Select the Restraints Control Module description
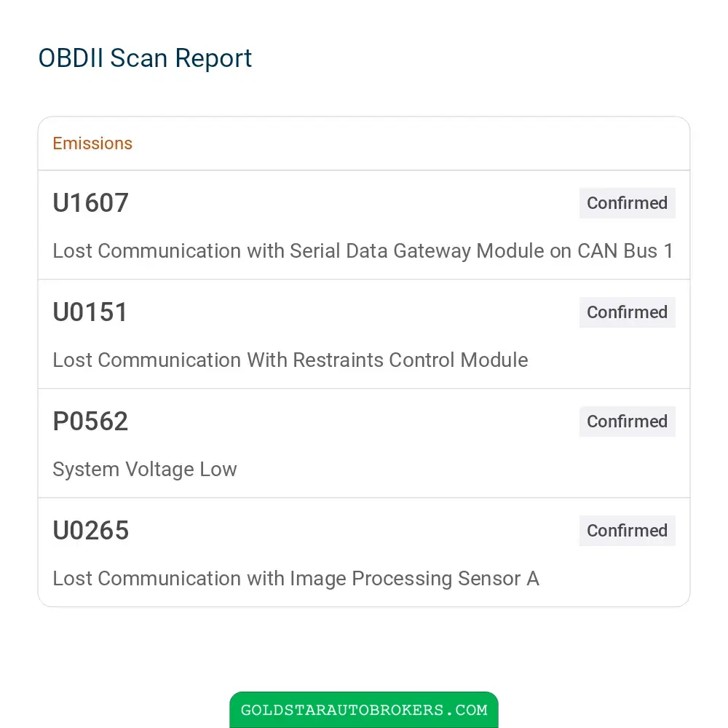The height and width of the screenshot is (728, 728). point(290,360)
